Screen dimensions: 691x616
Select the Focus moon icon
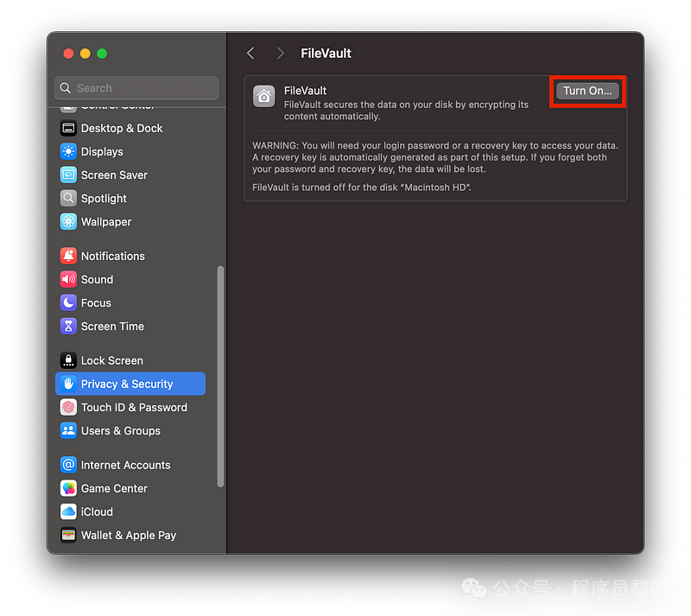coord(68,302)
